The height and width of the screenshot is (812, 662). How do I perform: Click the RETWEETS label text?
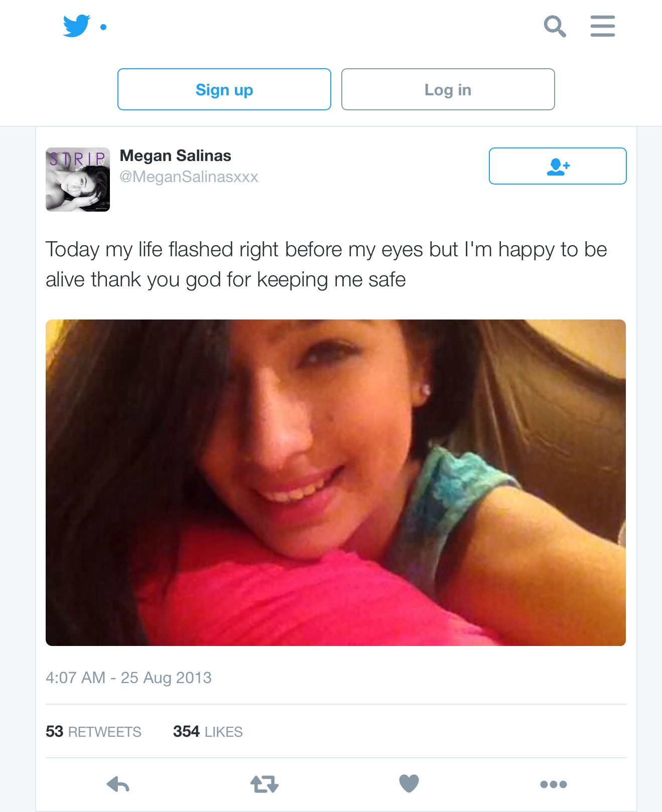click(x=105, y=732)
